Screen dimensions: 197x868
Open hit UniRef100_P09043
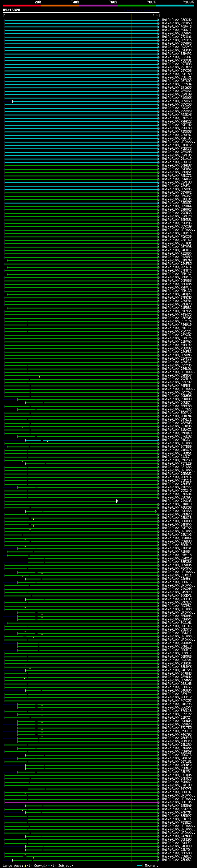tap(177, 26)
